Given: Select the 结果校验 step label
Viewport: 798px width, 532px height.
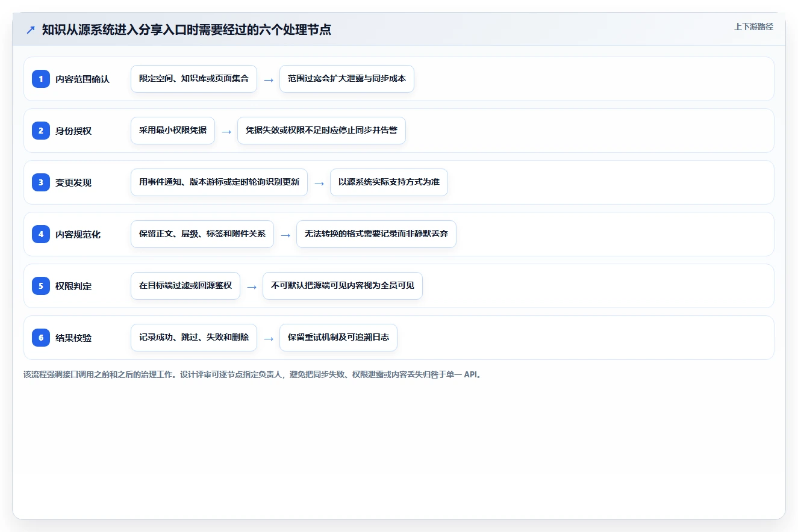Looking at the screenshot, I should pyautogui.click(x=73, y=338).
